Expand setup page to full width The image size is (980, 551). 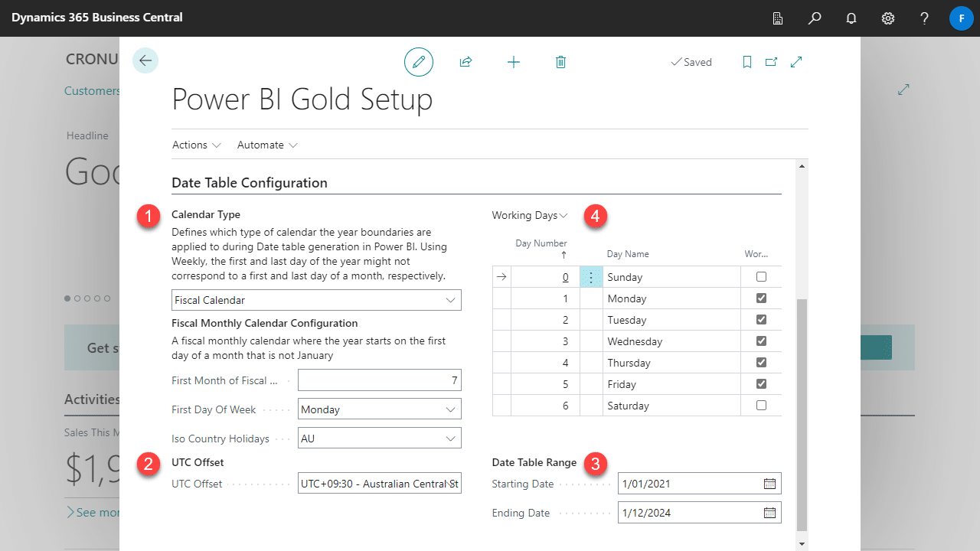[x=796, y=62]
